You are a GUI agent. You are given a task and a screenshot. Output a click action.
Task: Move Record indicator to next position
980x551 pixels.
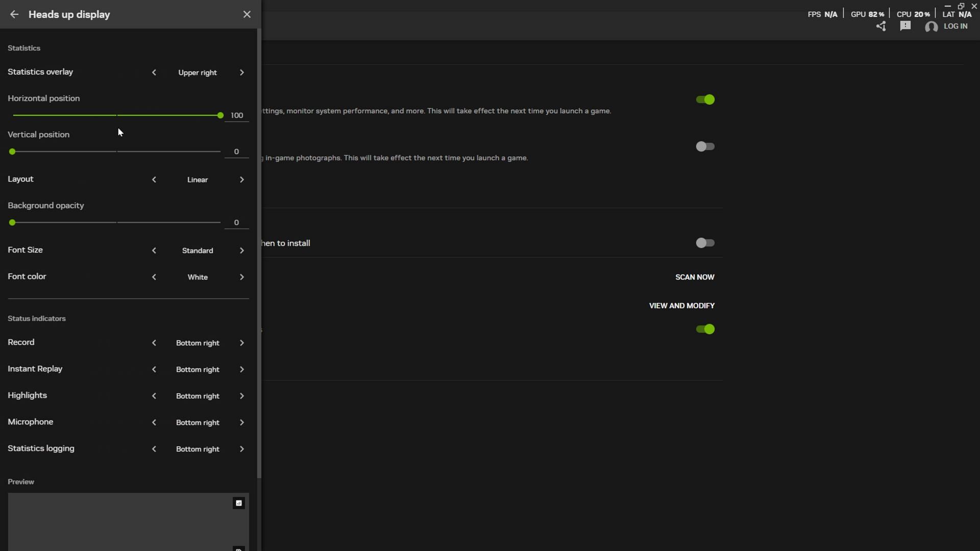(x=242, y=343)
